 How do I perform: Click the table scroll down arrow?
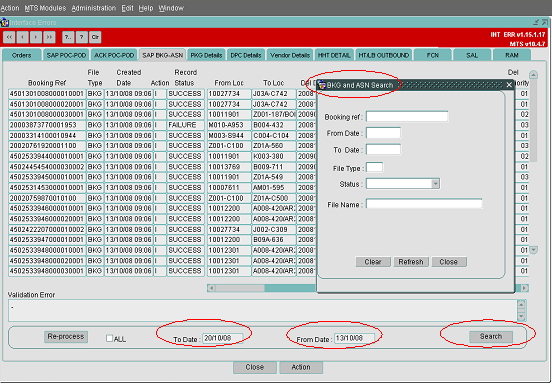534,250
